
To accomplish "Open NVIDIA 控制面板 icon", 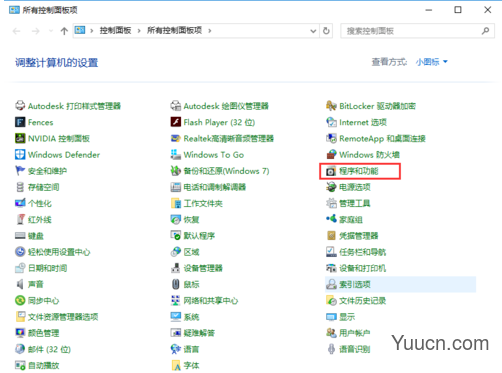I will pos(20,138).
